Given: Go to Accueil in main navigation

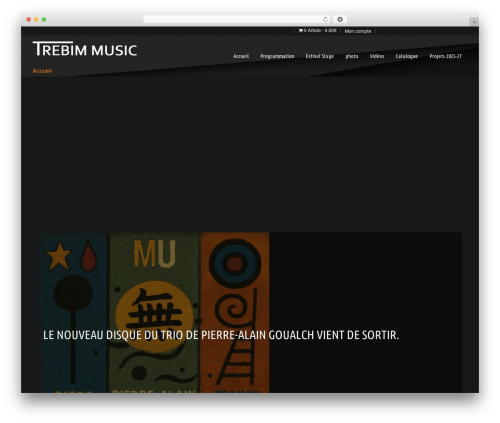Looking at the screenshot, I should tap(241, 56).
